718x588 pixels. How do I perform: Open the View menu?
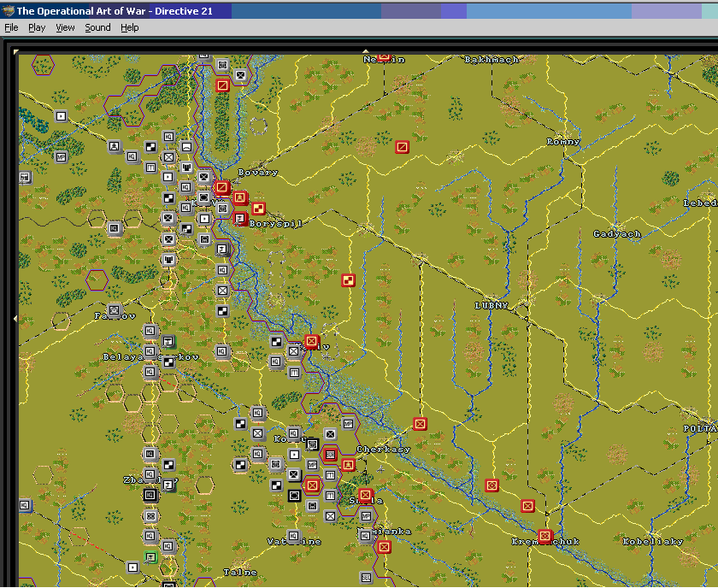[x=65, y=27]
